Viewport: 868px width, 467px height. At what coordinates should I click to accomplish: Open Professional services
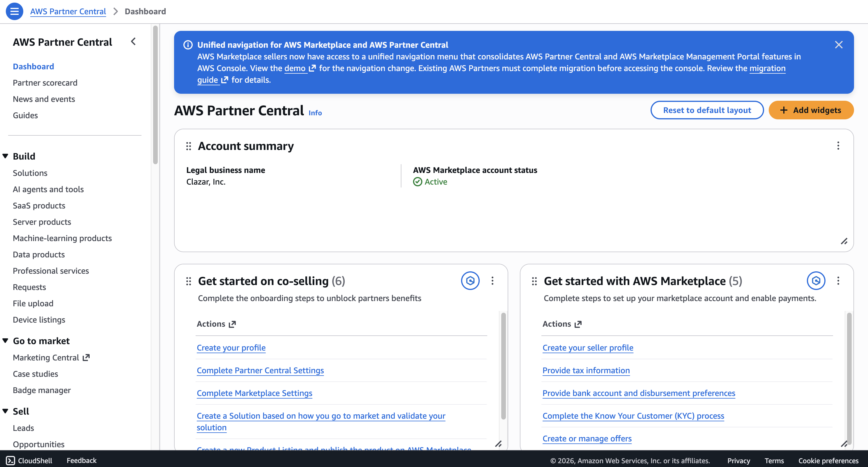click(51, 271)
